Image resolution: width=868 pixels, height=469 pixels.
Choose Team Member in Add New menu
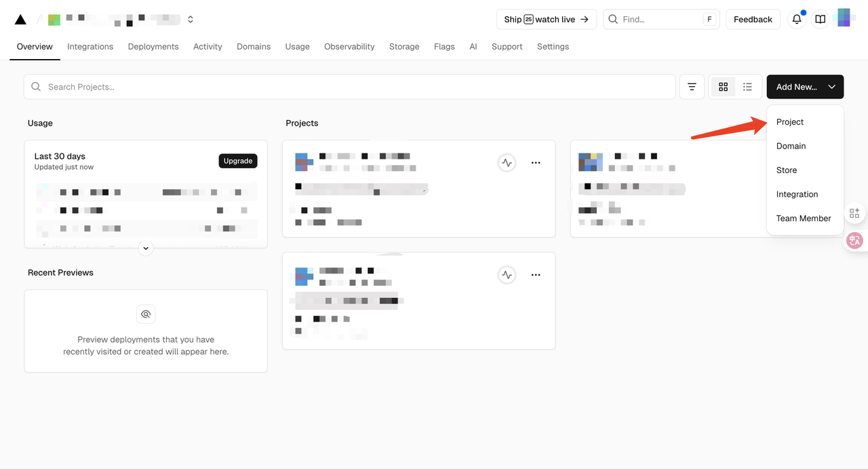click(x=804, y=219)
